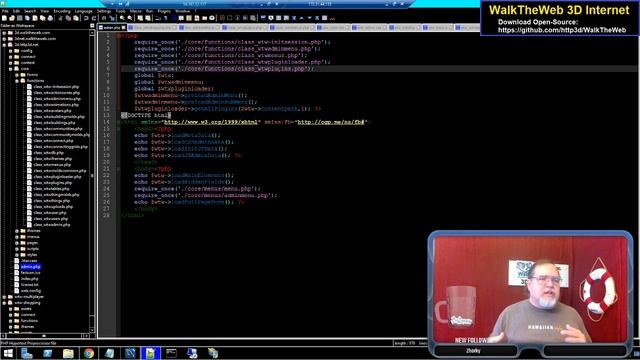
Task: Expand the wtw-multiplayer root folder
Action: [4, 297]
